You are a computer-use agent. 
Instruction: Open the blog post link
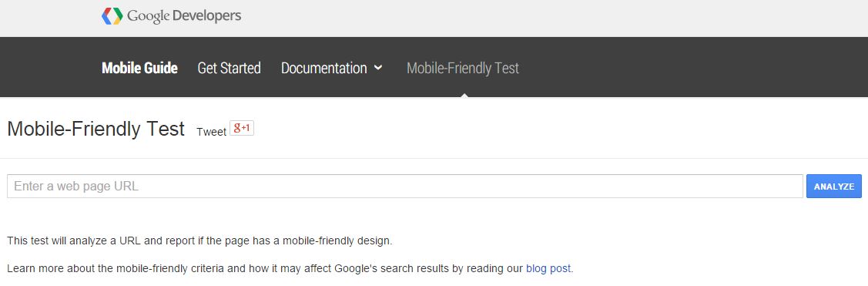548,269
